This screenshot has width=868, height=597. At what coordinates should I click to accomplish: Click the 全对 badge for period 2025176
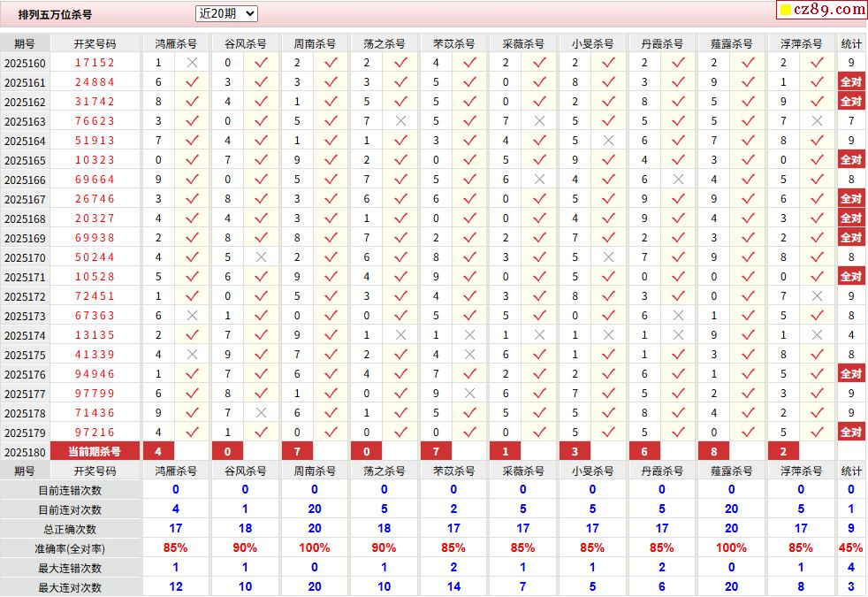pyautogui.click(x=851, y=374)
